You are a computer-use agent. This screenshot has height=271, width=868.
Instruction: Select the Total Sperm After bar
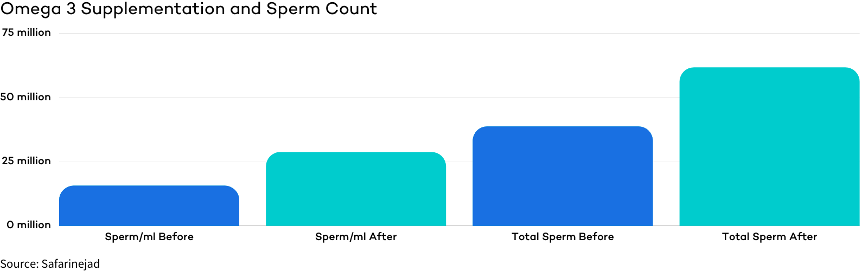[769, 147]
